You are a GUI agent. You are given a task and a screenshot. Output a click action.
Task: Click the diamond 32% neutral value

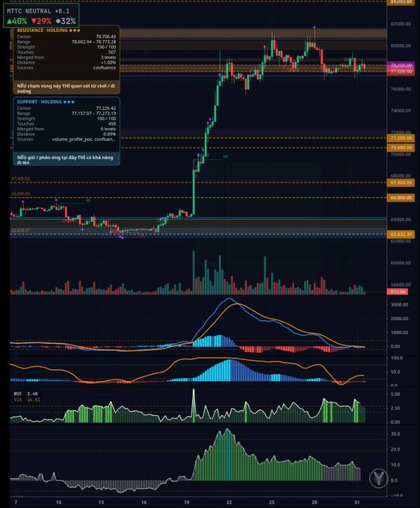click(66, 22)
